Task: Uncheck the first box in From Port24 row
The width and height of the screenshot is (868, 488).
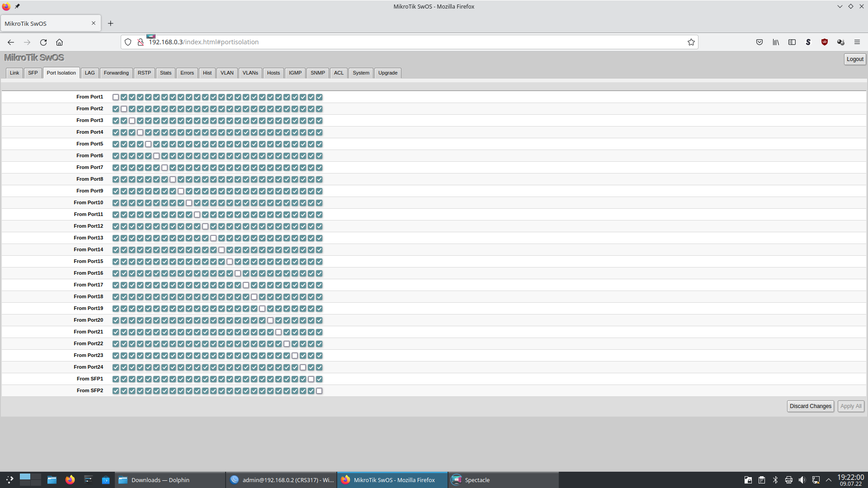Action: tap(116, 367)
